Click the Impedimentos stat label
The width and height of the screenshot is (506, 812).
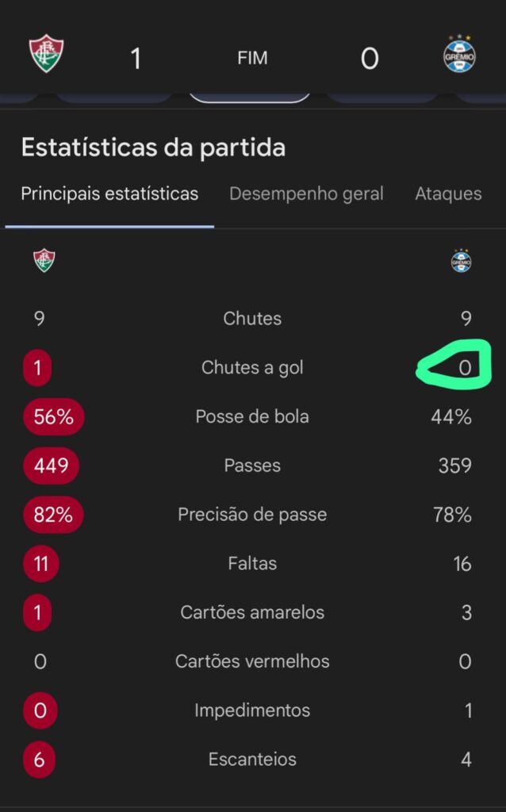point(252,710)
